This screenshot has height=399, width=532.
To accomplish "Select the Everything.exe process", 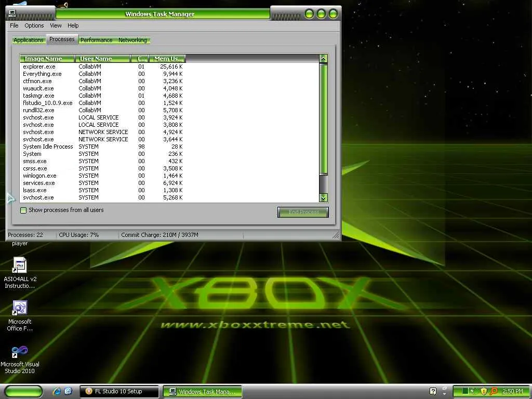I will point(103,74).
